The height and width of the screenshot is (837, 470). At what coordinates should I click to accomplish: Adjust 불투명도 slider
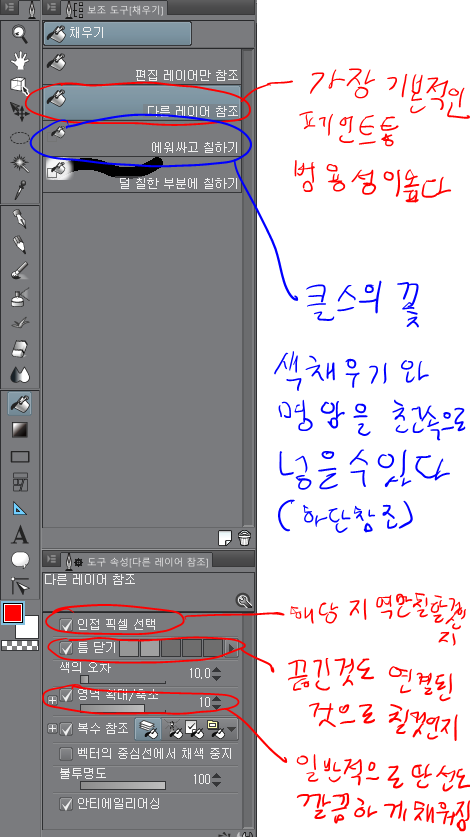[x=123, y=786]
